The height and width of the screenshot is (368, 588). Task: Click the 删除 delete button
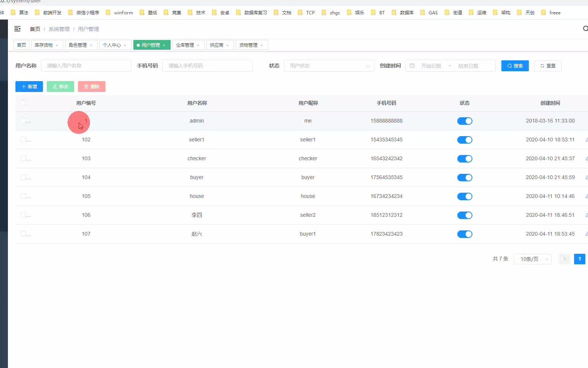[92, 86]
